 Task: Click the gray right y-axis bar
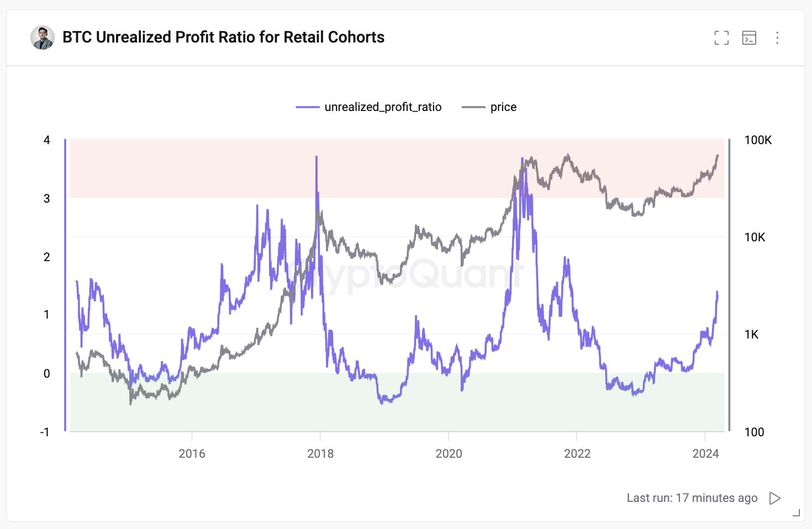(729, 285)
